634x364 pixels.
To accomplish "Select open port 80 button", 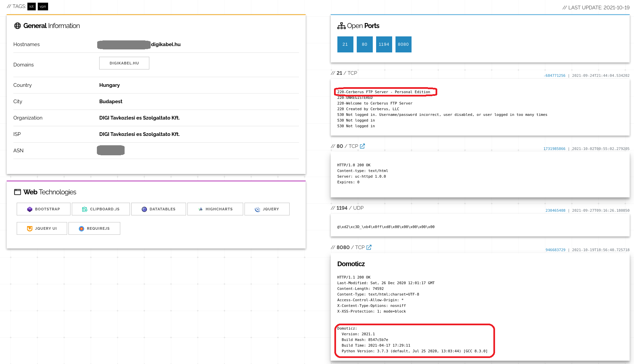I will pyautogui.click(x=364, y=44).
